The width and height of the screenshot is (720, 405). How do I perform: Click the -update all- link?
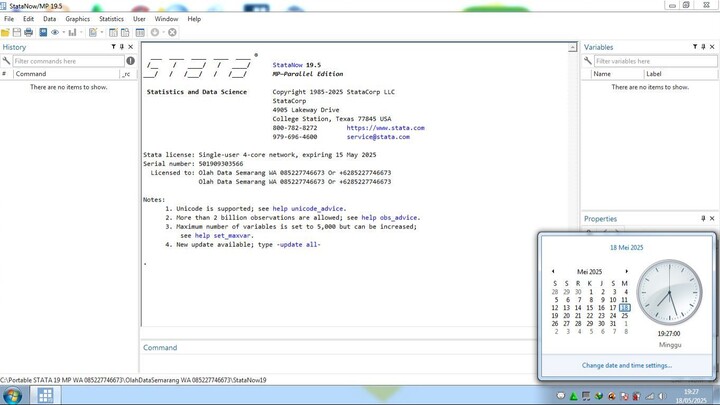(x=298, y=245)
